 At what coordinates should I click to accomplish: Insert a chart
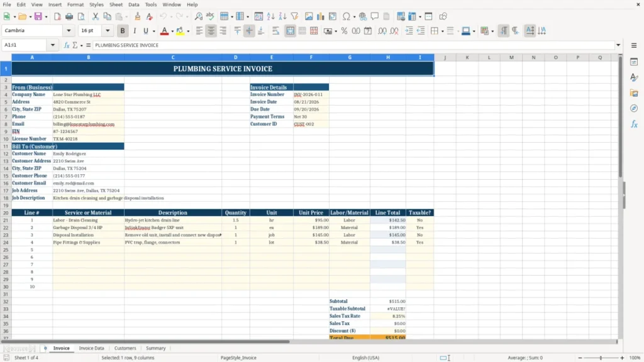(x=321, y=16)
